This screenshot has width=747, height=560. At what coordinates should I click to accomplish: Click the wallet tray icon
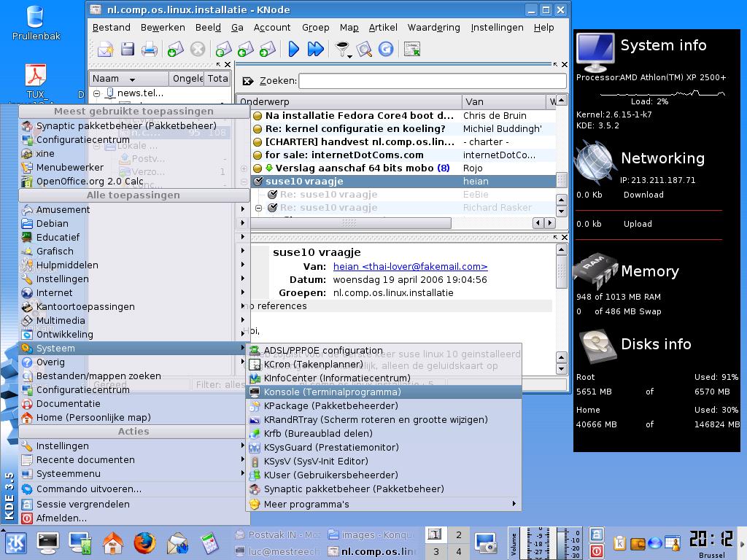638,542
